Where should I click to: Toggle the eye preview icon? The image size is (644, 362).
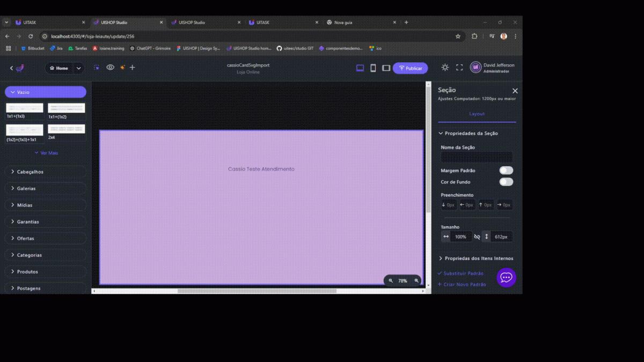coord(110,68)
